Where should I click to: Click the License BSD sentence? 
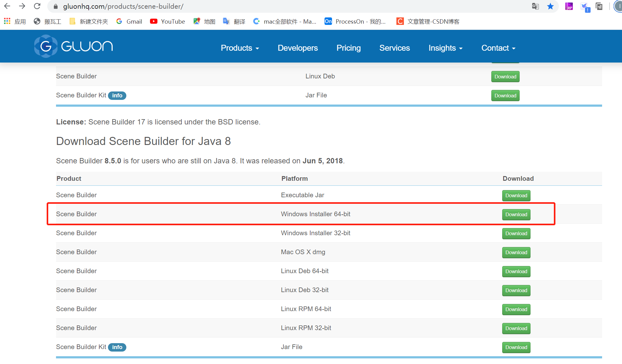158,122
